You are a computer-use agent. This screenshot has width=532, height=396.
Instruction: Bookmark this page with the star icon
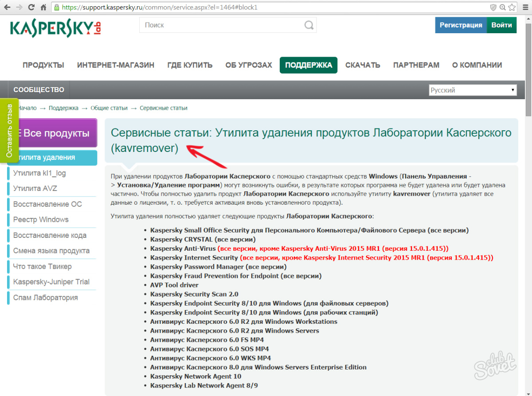point(512,8)
